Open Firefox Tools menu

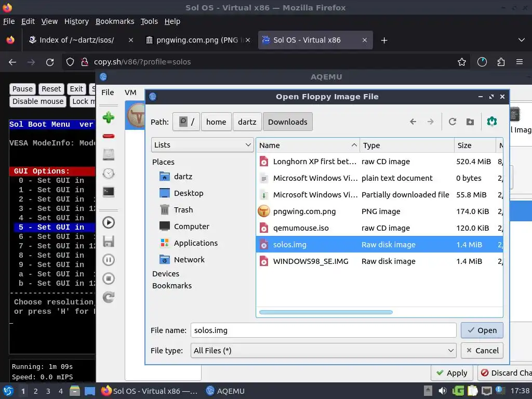149,21
